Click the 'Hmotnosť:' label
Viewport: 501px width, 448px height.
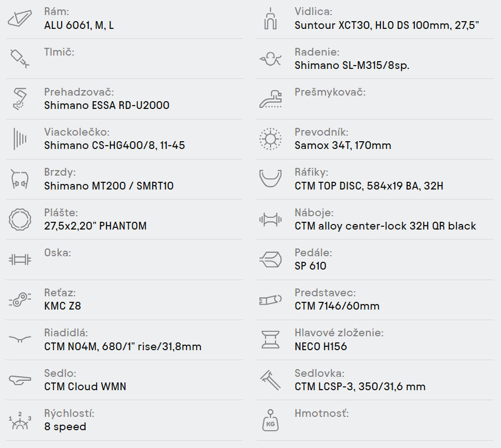click(x=322, y=413)
